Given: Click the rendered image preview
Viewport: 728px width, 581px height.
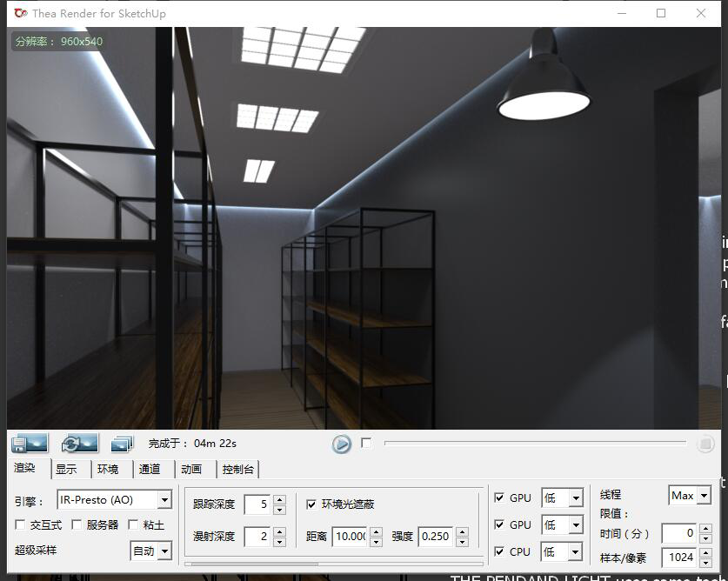Looking at the screenshot, I should (x=364, y=228).
